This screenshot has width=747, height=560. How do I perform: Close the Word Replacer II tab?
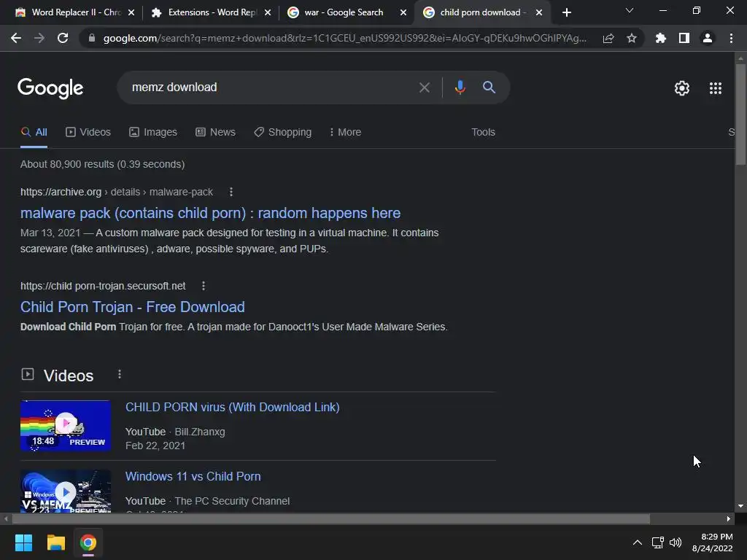coord(131,12)
